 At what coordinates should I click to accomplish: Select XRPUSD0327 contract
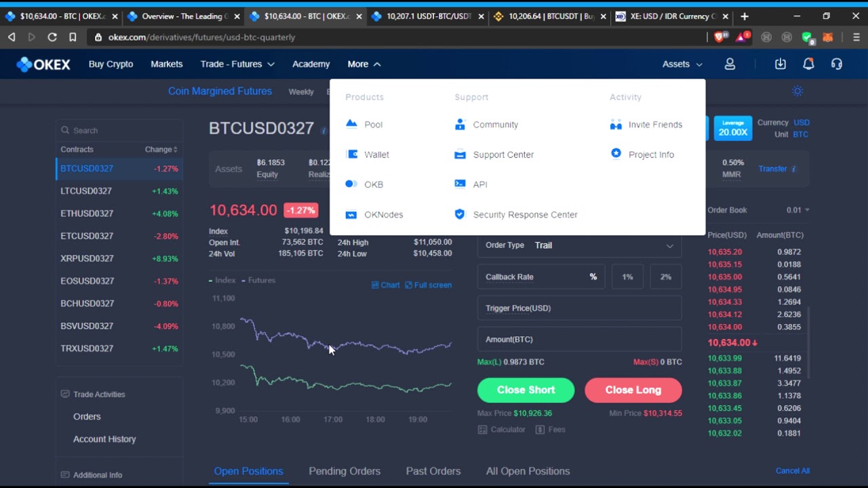119,258
